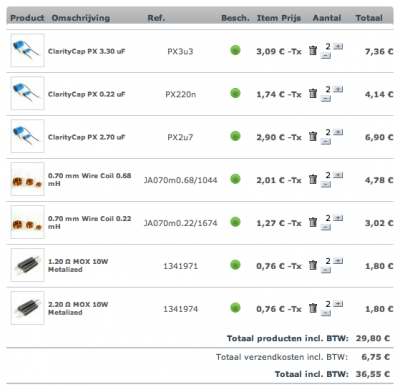400x387 pixels.
Task: Click the products total 29,80 €
Action: click(373, 339)
